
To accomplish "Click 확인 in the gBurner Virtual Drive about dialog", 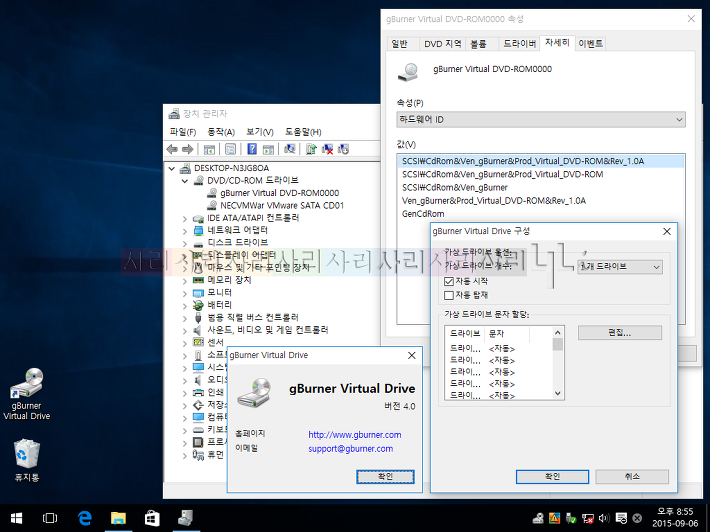I will 385,476.
